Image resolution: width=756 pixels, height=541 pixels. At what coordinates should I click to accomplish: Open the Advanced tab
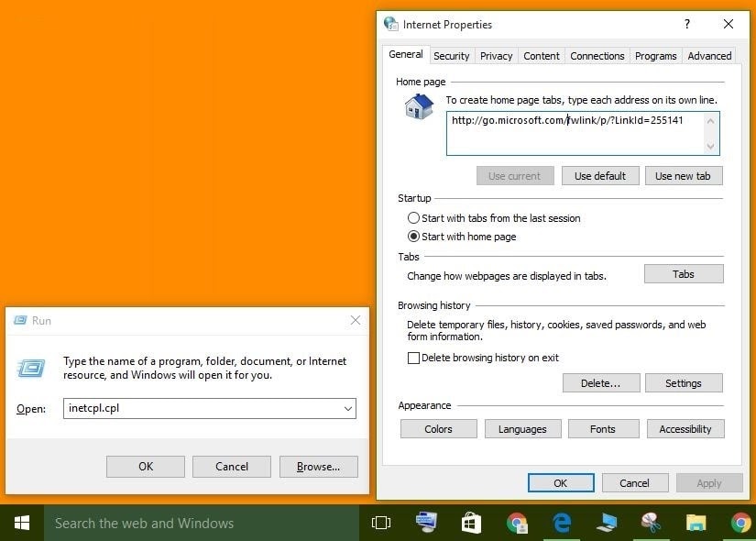click(709, 56)
